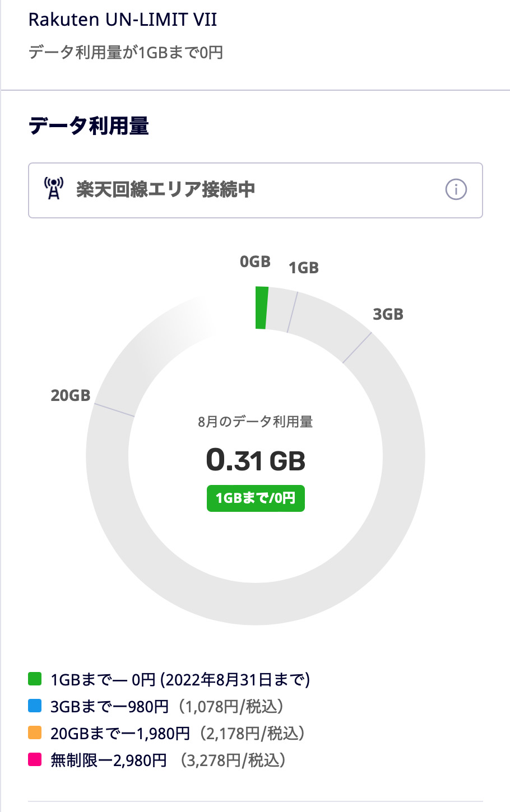Click the pink legend square for unlimited
Viewport: 510px width, 812px height.
[35, 760]
